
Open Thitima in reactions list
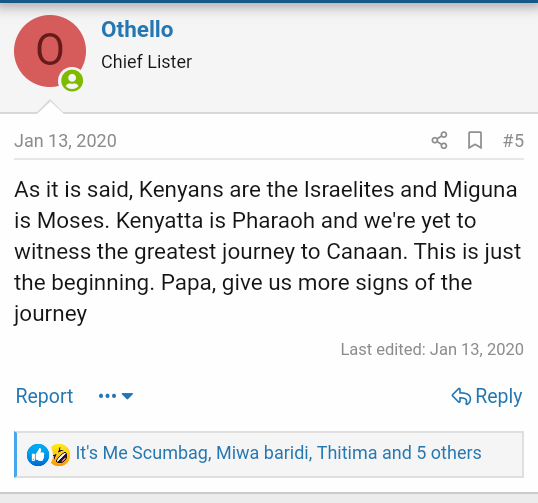coord(347,453)
